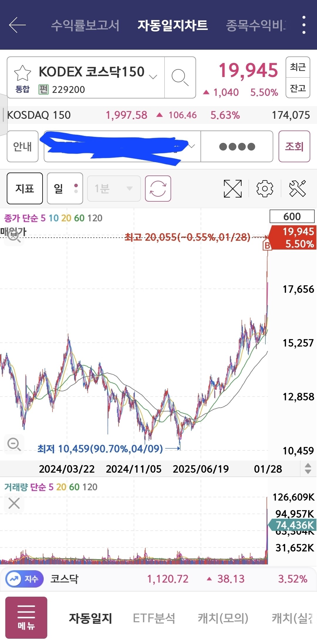Tap the 최저 10,459 low label
This screenshot has width=317, height=644.
click(100, 449)
